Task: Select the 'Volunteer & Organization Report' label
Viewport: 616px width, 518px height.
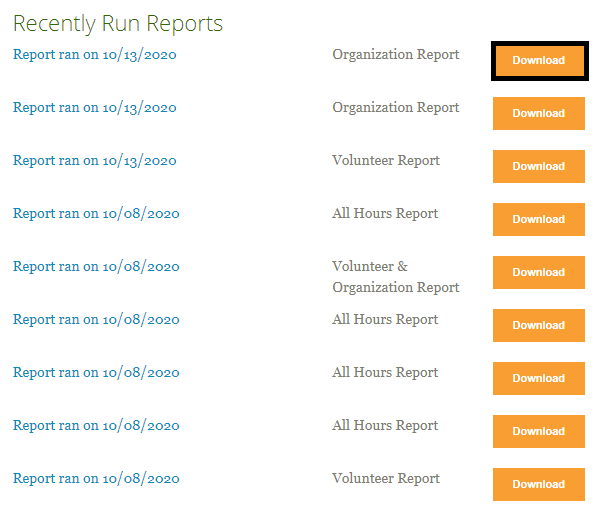Action: coord(396,277)
